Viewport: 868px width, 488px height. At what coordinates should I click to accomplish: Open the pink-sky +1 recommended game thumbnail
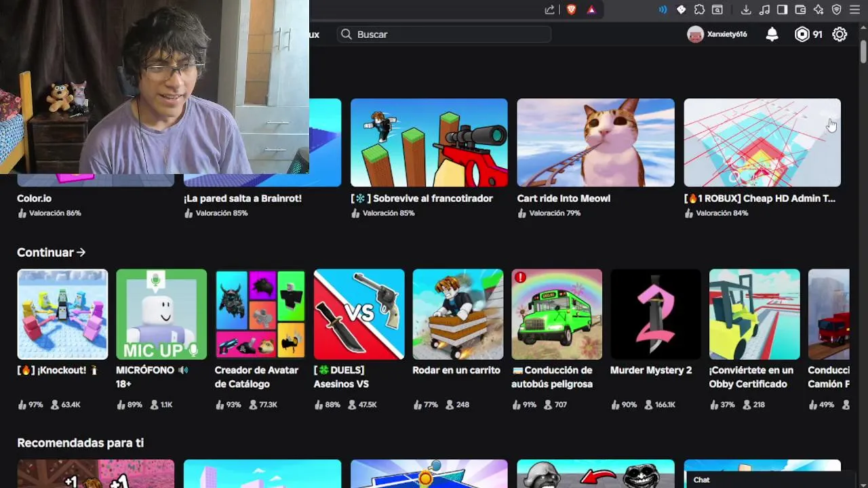tap(96, 474)
